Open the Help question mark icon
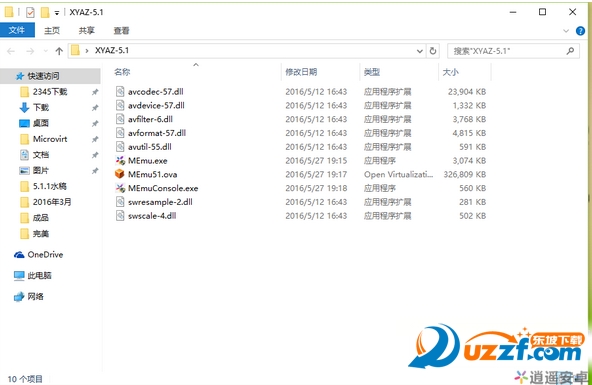 [580, 31]
